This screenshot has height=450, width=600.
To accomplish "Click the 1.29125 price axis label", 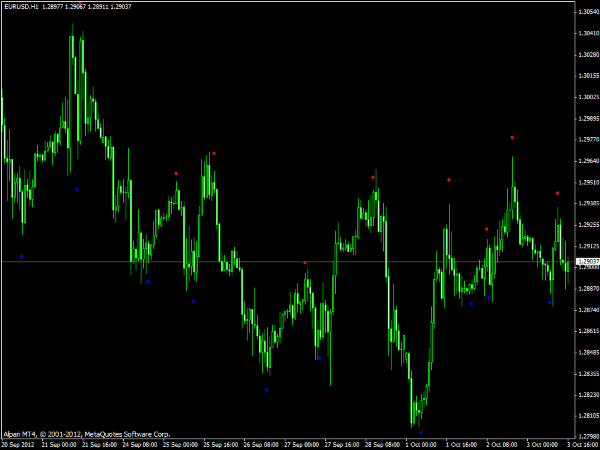I will click(589, 246).
